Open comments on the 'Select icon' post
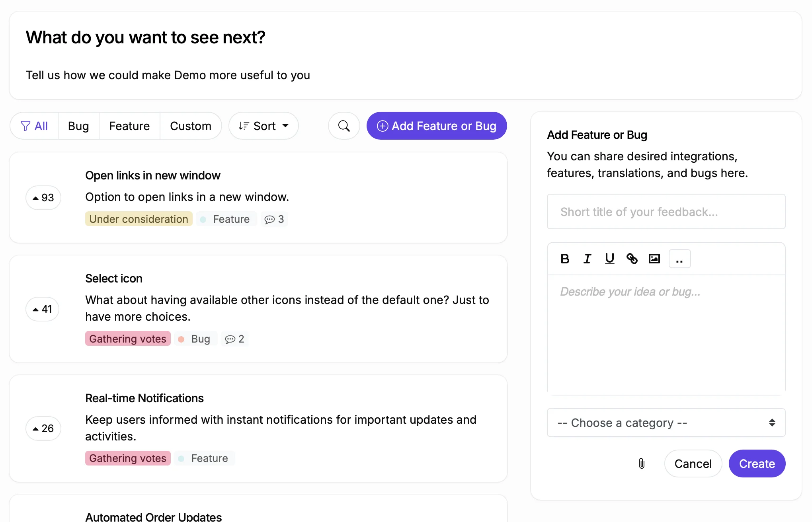This screenshot has width=812, height=522. (234, 339)
